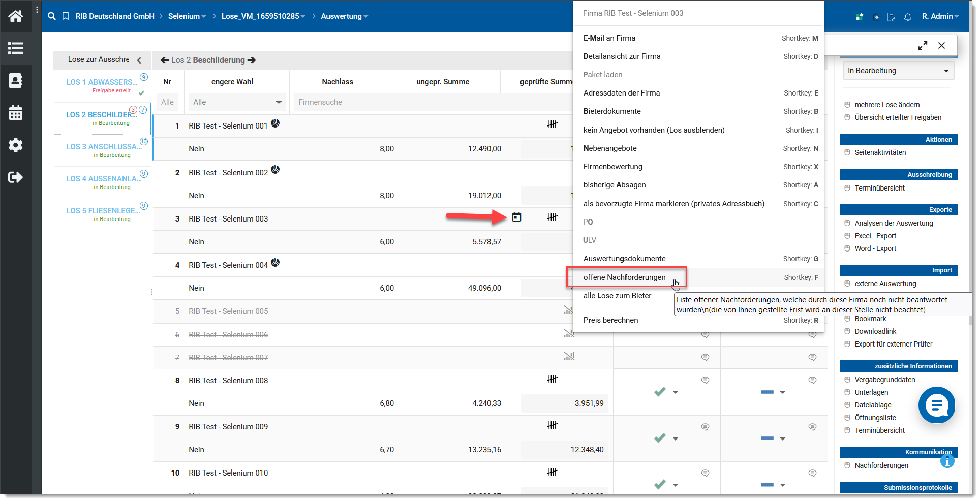Open the chat support bubble
The image size is (980, 502).
click(936, 405)
